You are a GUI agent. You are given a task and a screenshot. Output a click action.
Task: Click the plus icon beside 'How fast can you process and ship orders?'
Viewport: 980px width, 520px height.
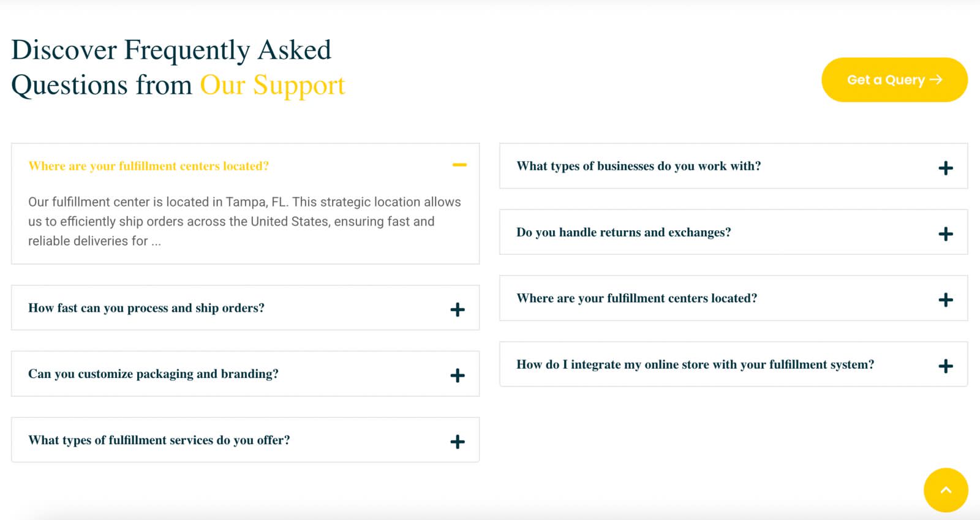pyautogui.click(x=458, y=309)
